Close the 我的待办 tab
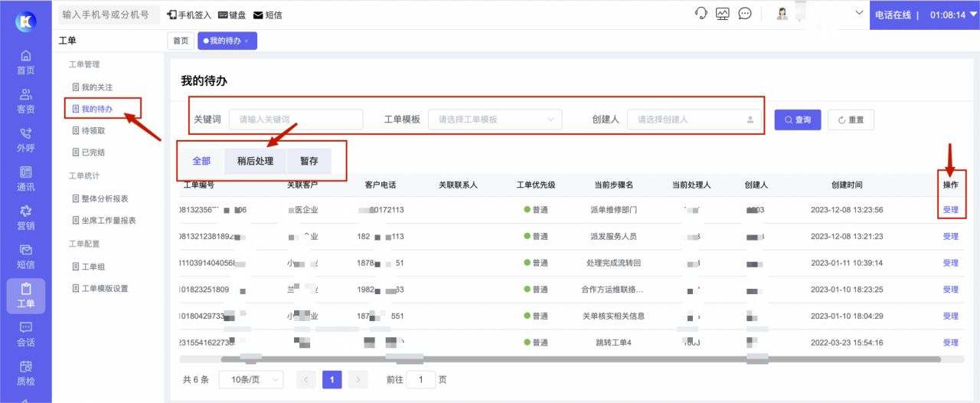Viewport: 980px width, 403px height. point(247,41)
